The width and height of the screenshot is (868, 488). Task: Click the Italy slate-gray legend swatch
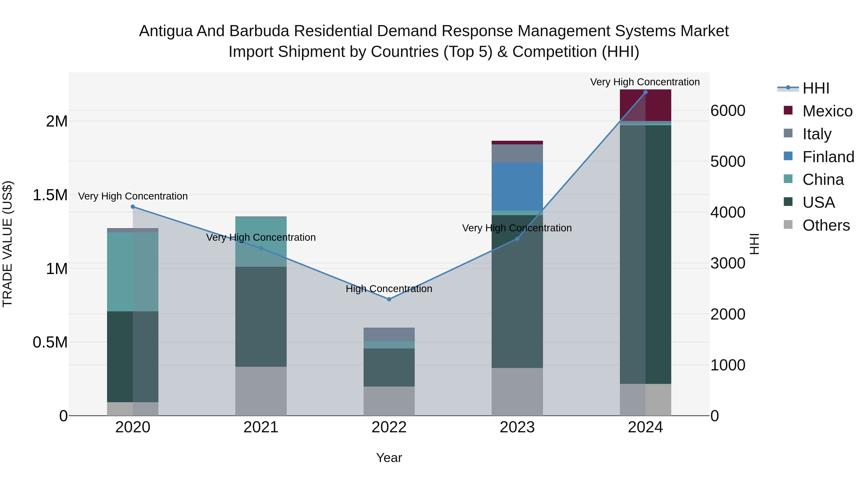click(x=788, y=133)
